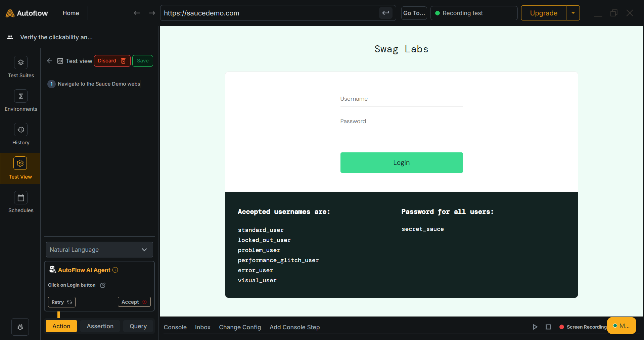The image size is (644, 340).
Task: Open the Natural Language dropdown
Action: click(99, 250)
